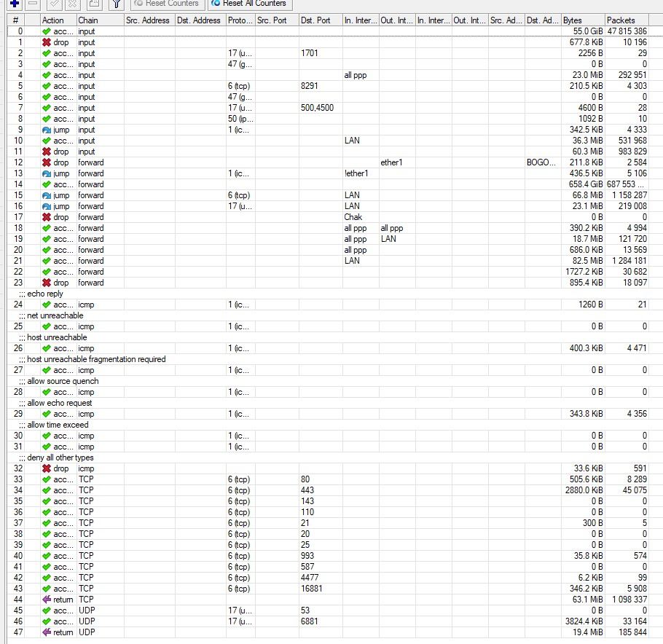The height and width of the screenshot is (644, 663).
Task: Click drop icon of rule 11
Action: click(x=47, y=152)
